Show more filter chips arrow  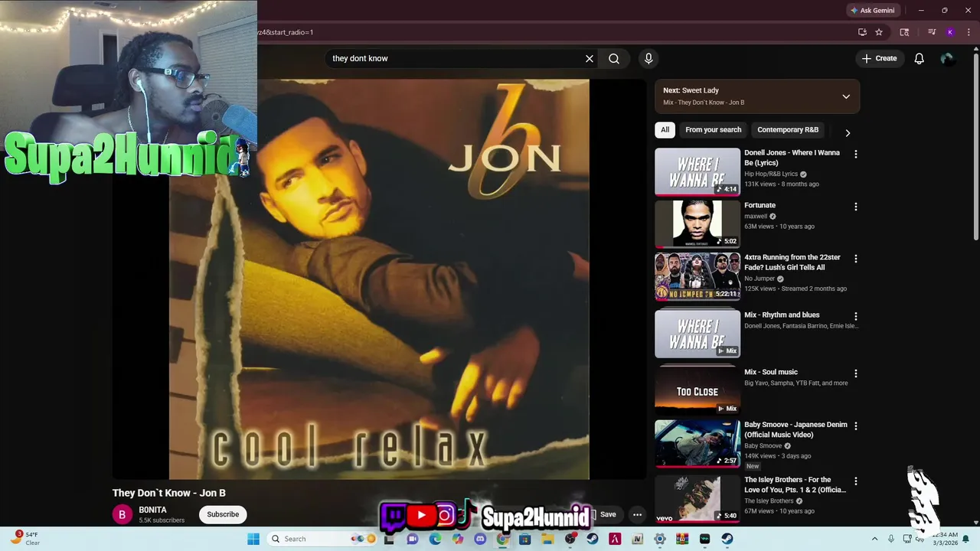pos(848,133)
